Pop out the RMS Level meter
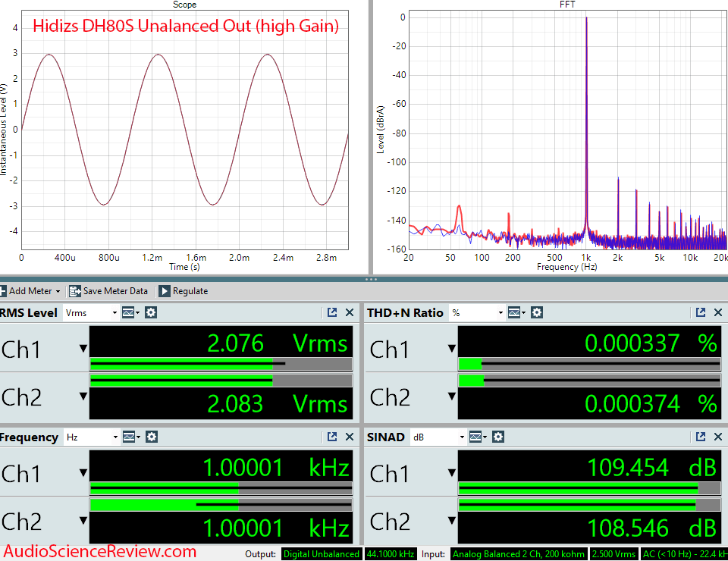The height and width of the screenshot is (561, 728). [x=332, y=313]
